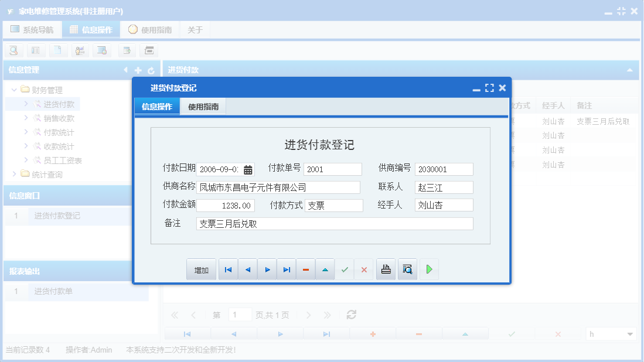Click the next record arrow in the dialog
This screenshot has width=644, height=362.
[x=267, y=269]
